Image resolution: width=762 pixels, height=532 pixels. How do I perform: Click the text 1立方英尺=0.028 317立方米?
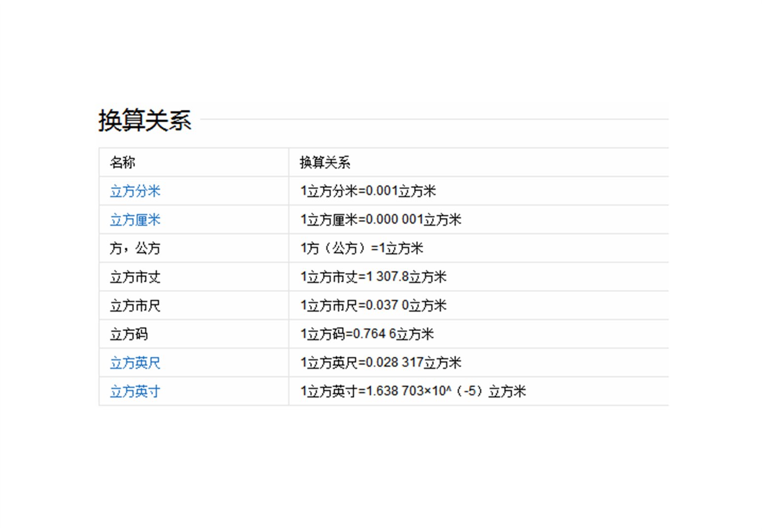coord(381,363)
